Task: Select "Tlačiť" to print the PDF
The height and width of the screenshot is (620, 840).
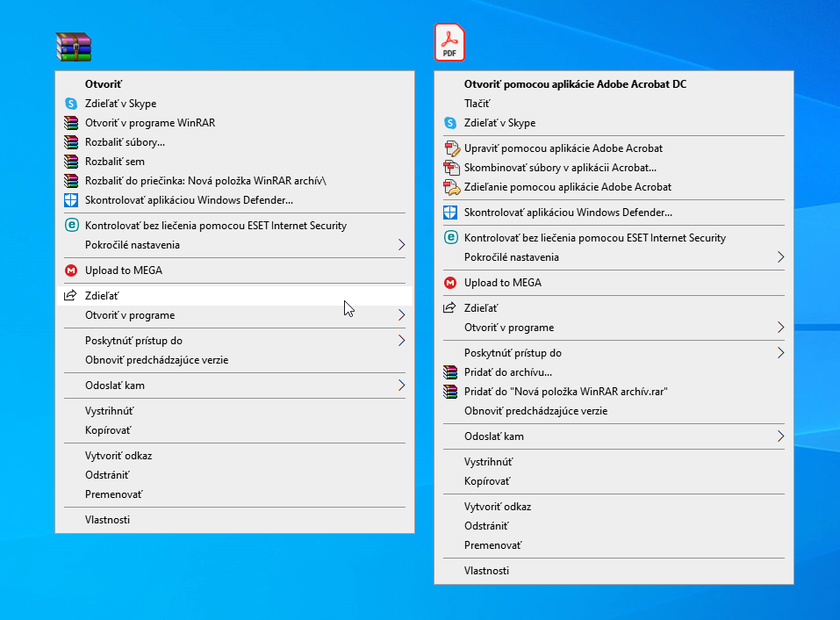Action: (x=477, y=104)
